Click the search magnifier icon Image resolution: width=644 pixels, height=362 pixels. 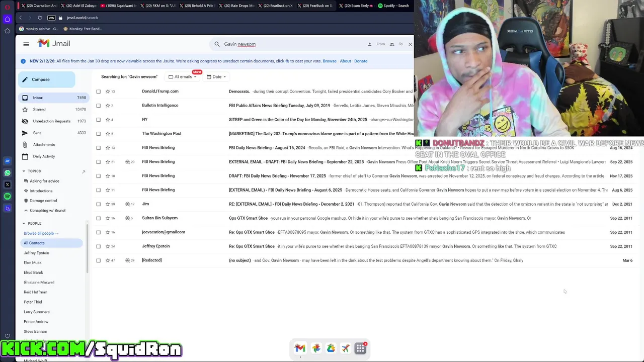pyautogui.click(x=217, y=44)
